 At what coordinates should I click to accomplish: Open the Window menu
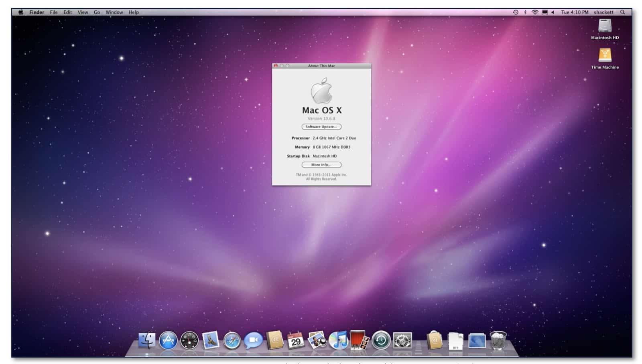(114, 12)
